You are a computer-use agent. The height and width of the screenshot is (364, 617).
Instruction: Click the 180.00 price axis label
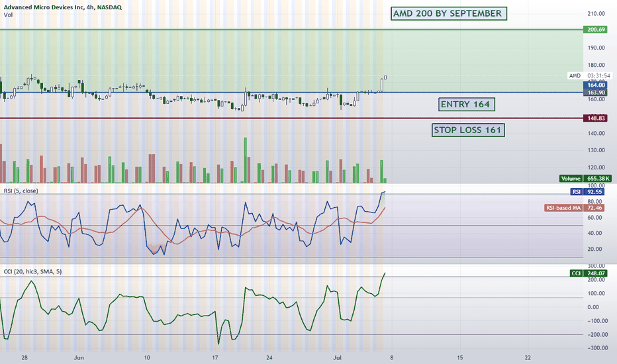point(596,65)
